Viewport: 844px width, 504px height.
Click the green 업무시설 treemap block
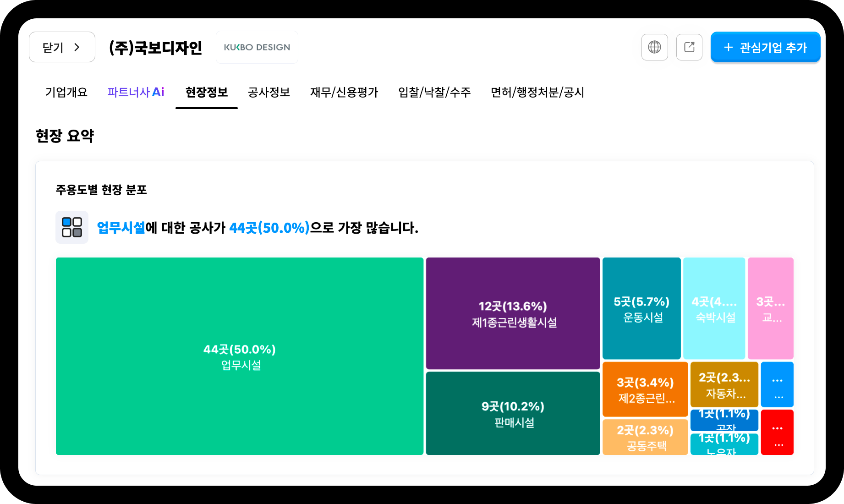(x=240, y=356)
